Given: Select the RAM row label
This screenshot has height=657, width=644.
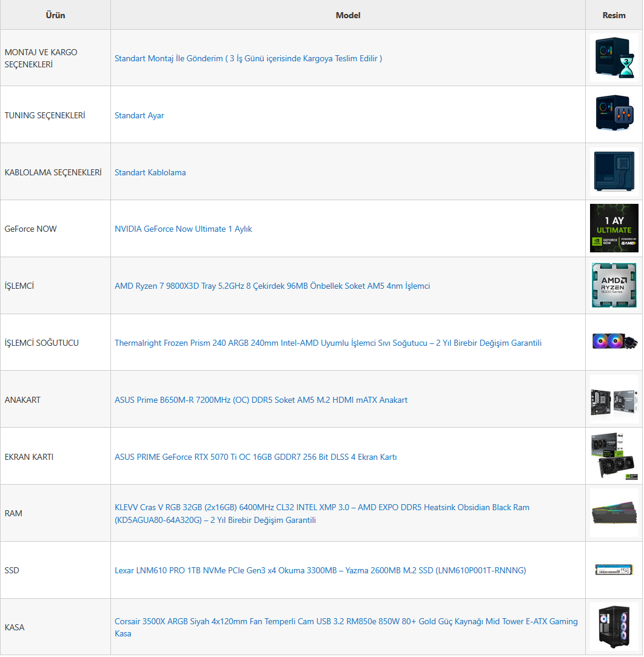Looking at the screenshot, I should point(13,513).
